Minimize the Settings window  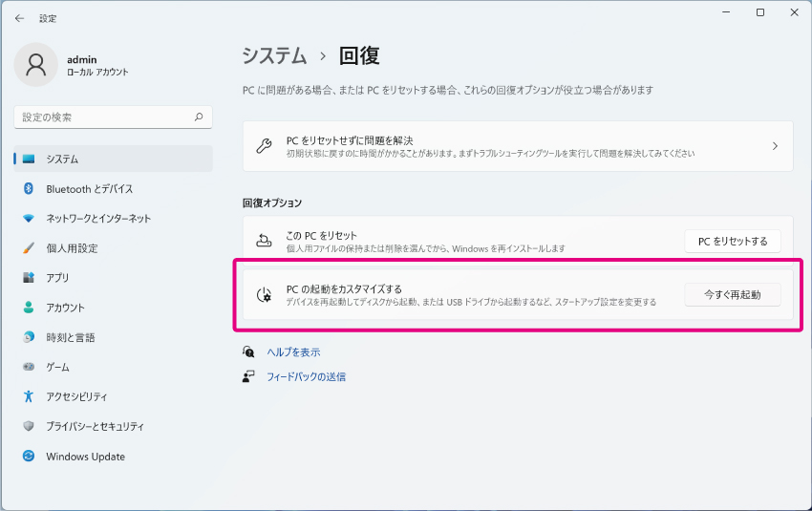(x=726, y=11)
